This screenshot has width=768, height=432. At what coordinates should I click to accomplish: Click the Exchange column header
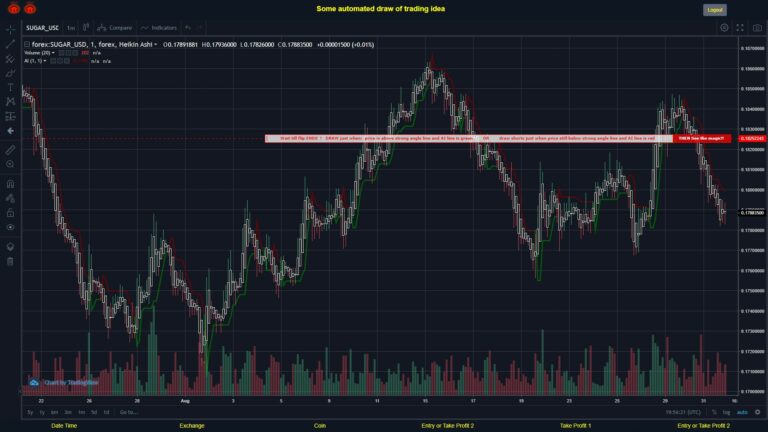[192, 426]
